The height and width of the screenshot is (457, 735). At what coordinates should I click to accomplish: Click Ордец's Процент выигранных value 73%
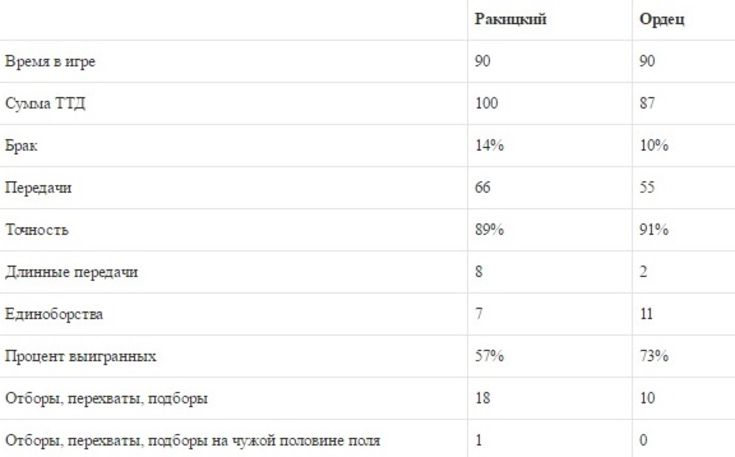654,356
